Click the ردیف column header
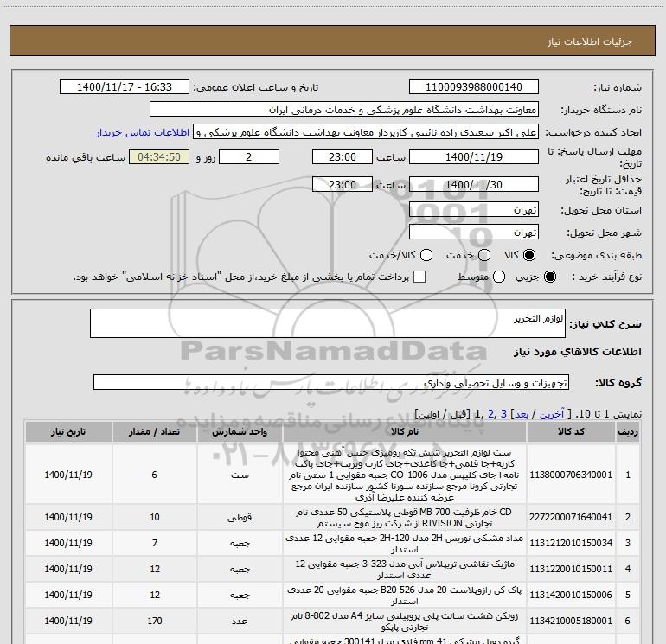The image size is (666, 644). coord(628,431)
